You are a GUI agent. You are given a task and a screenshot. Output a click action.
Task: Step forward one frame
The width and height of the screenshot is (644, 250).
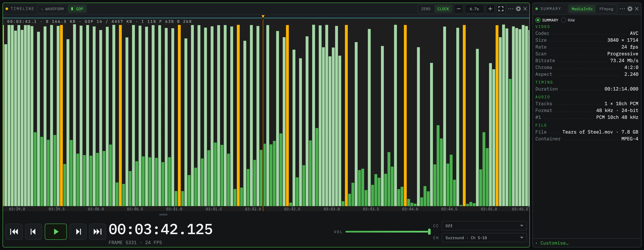[x=78, y=232]
